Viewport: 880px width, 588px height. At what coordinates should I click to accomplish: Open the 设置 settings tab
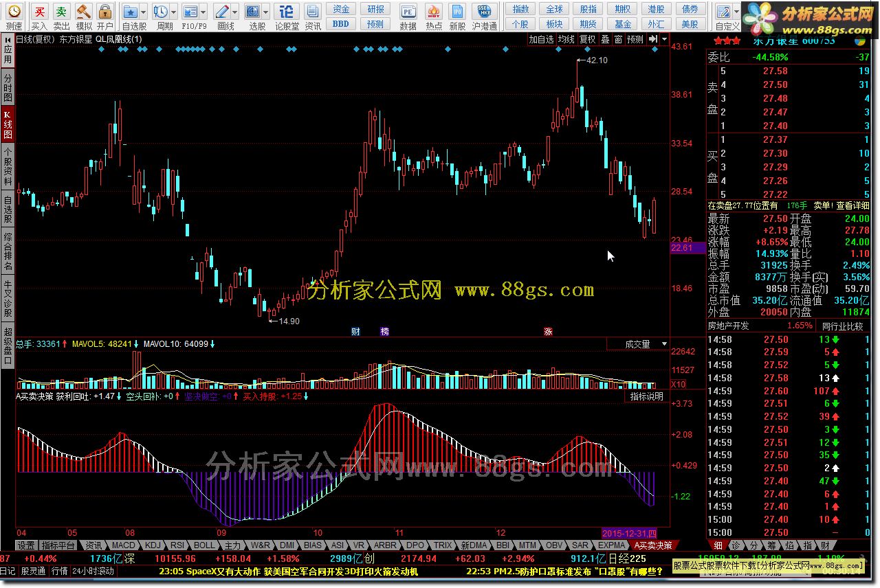tap(26, 545)
